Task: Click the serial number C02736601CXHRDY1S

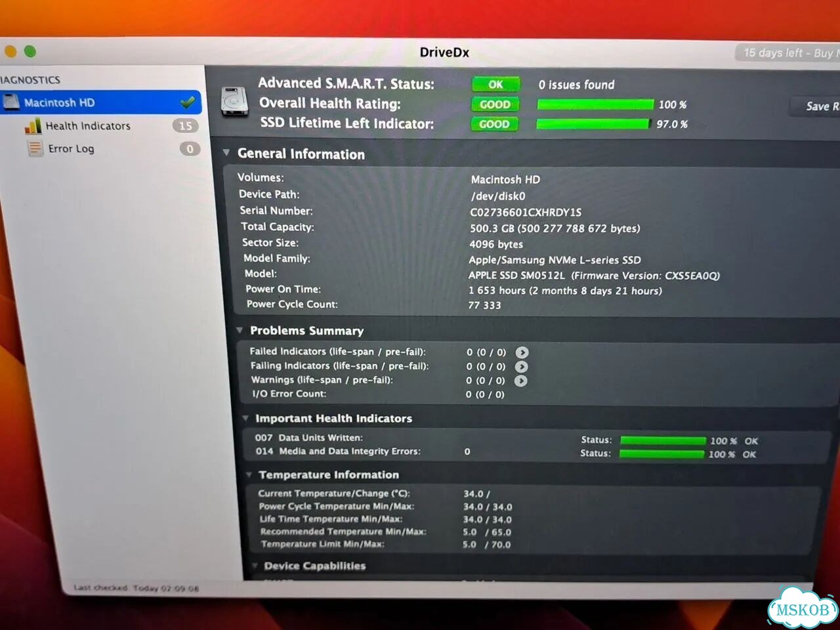Action: point(526,212)
